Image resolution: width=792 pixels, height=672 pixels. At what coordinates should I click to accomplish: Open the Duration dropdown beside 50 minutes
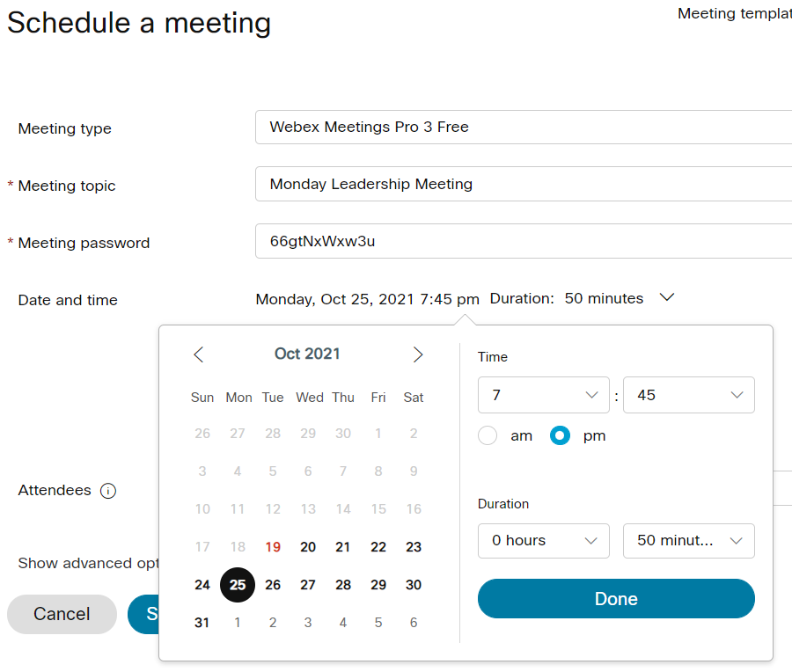pos(667,298)
